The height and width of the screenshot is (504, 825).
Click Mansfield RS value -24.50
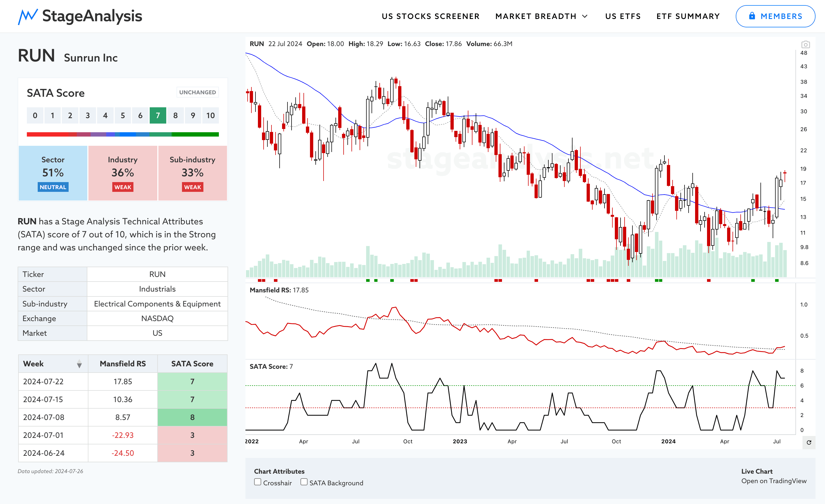[123, 453]
